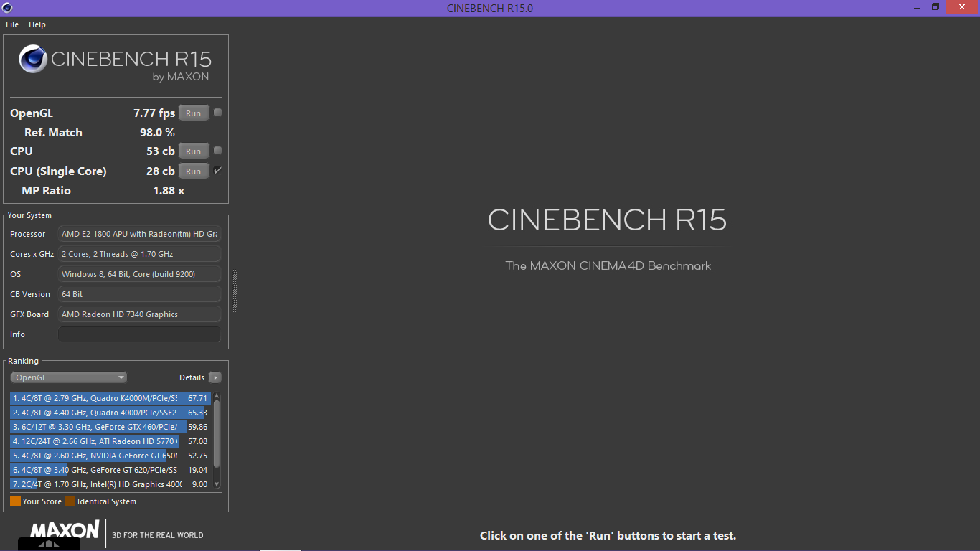Open the OpenGL ranking dropdown
Screen dimensions: 980x551
pos(69,377)
